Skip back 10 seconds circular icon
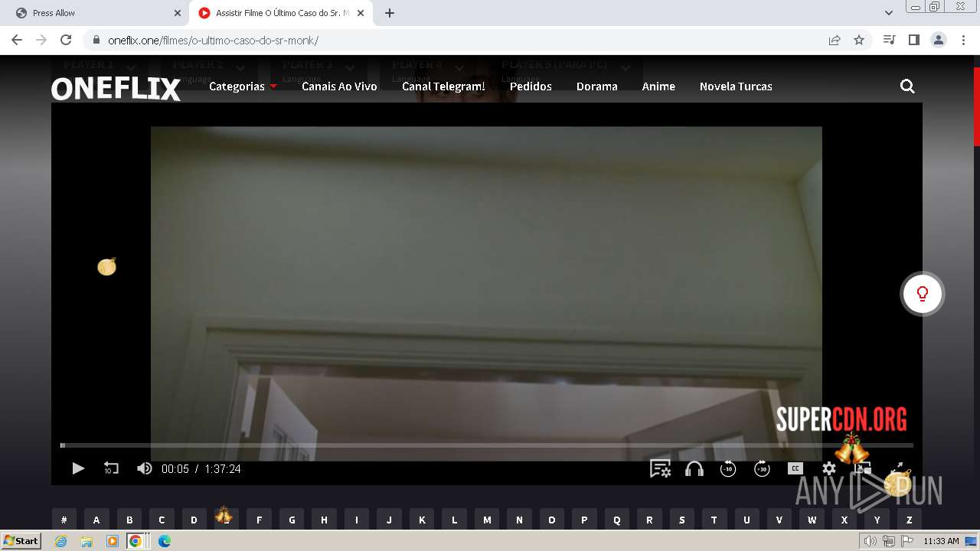 728,468
